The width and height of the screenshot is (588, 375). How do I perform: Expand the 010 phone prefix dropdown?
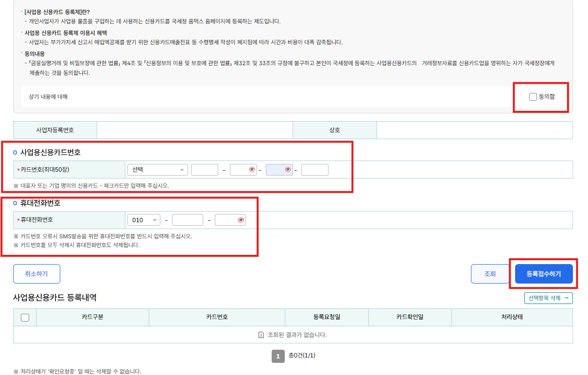pos(143,220)
